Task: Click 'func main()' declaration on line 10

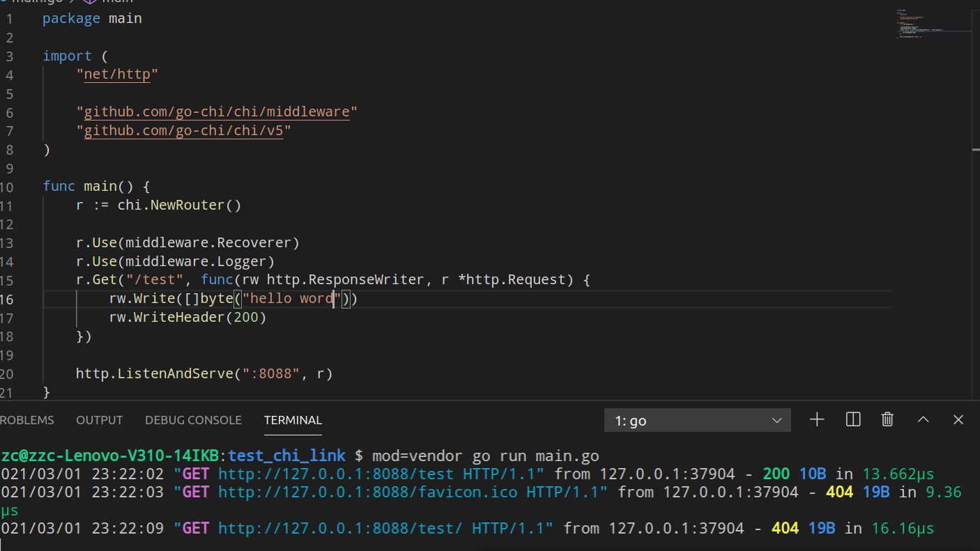Action: tap(88, 187)
